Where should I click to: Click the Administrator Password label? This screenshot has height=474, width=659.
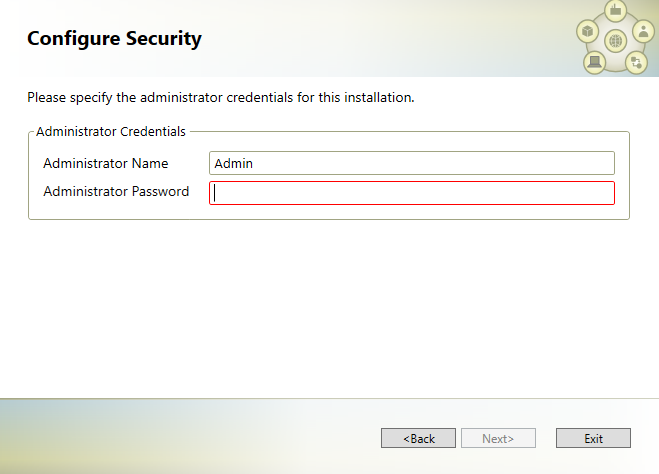116,191
